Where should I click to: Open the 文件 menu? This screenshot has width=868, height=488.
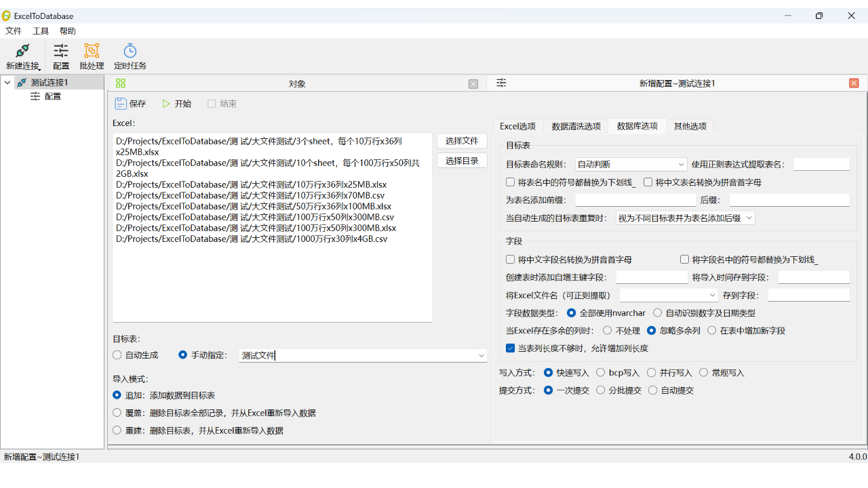(x=14, y=31)
